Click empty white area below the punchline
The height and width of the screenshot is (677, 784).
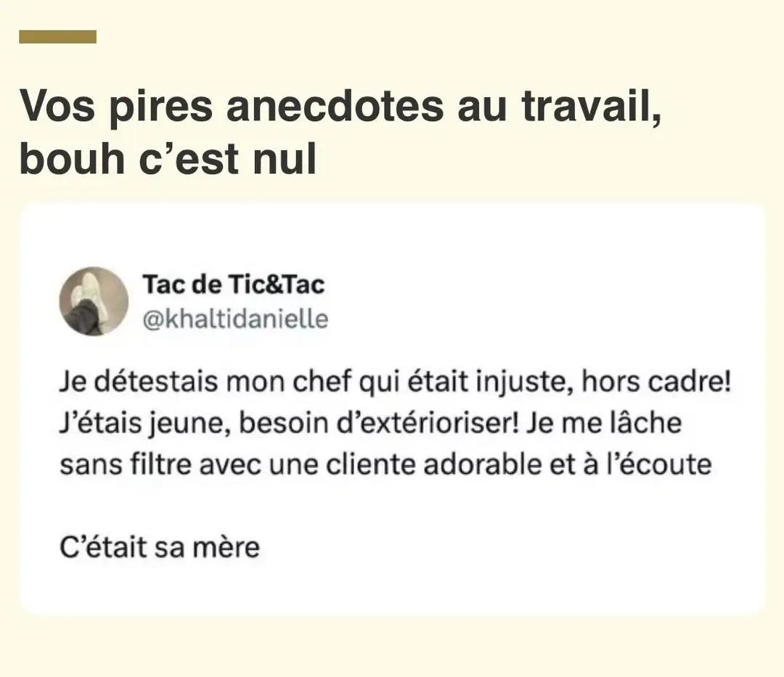click(x=392, y=588)
